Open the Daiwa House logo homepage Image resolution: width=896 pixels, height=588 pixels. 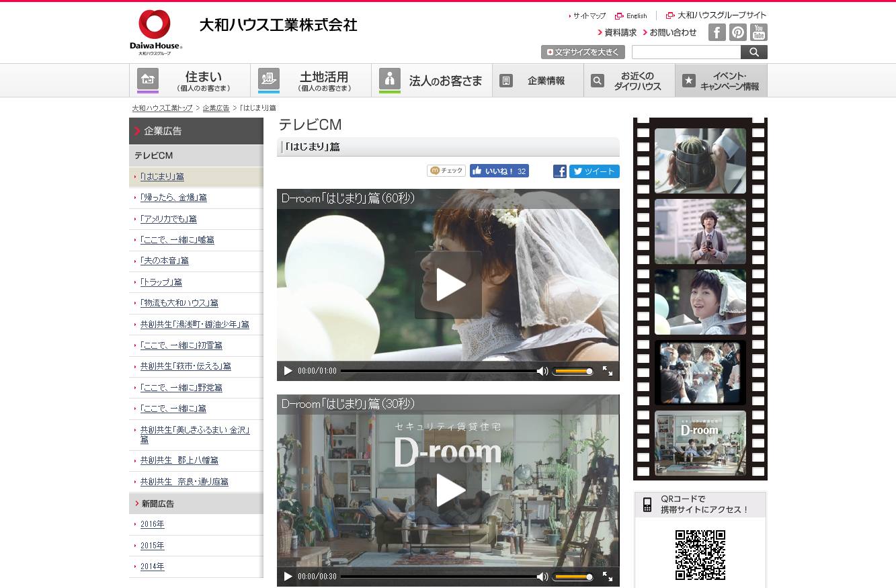(x=156, y=32)
